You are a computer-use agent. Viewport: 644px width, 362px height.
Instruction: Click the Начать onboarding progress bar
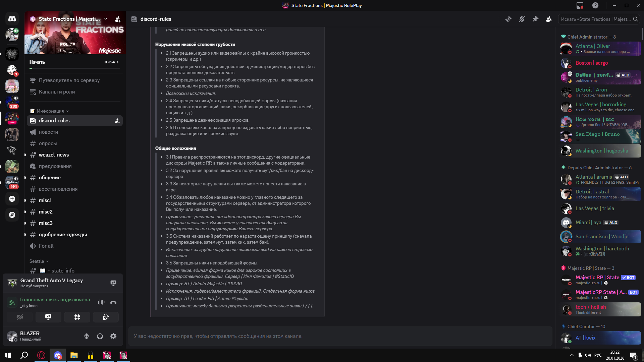click(x=74, y=68)
